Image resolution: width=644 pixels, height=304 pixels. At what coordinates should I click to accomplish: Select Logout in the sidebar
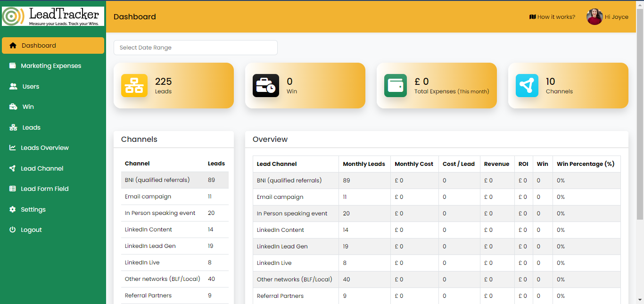tap(53, 230)
